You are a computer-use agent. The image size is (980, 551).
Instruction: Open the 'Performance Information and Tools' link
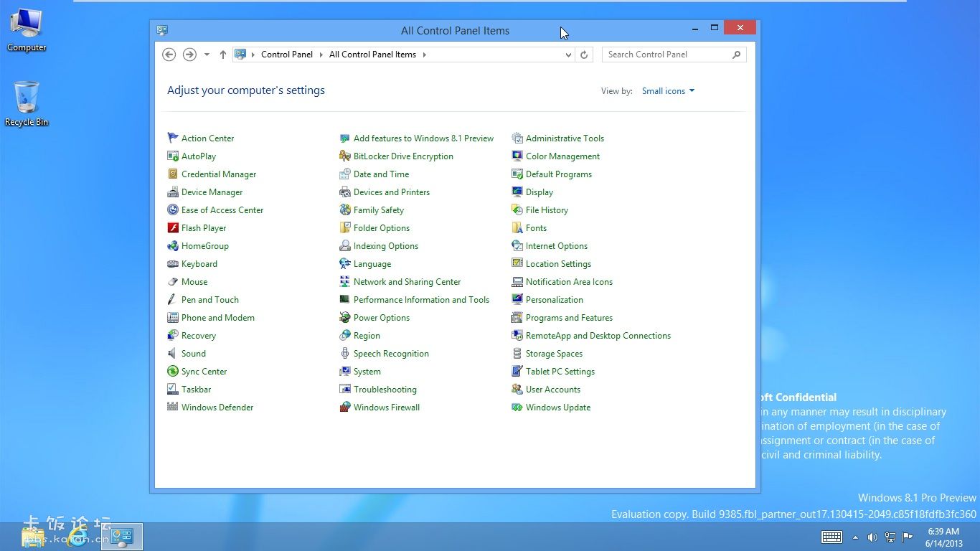[421, 299]
